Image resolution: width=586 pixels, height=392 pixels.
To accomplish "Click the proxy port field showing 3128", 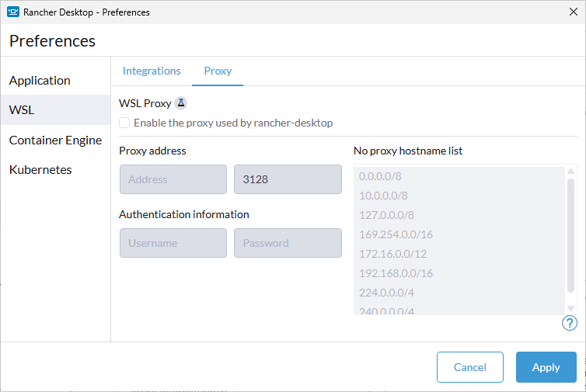I will tap(287, 179).
